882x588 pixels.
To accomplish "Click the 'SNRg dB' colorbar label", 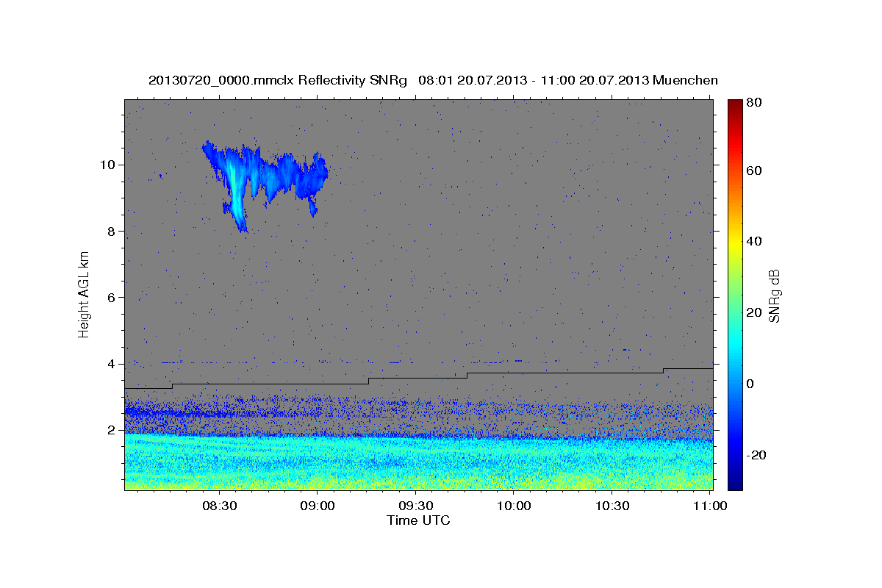I will tap(774, 295).
